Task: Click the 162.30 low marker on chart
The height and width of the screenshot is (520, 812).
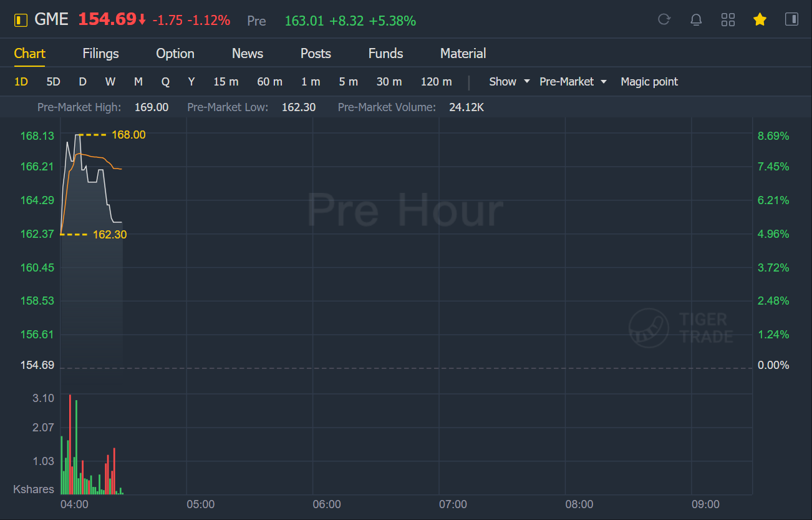Action: coord(110,235)
